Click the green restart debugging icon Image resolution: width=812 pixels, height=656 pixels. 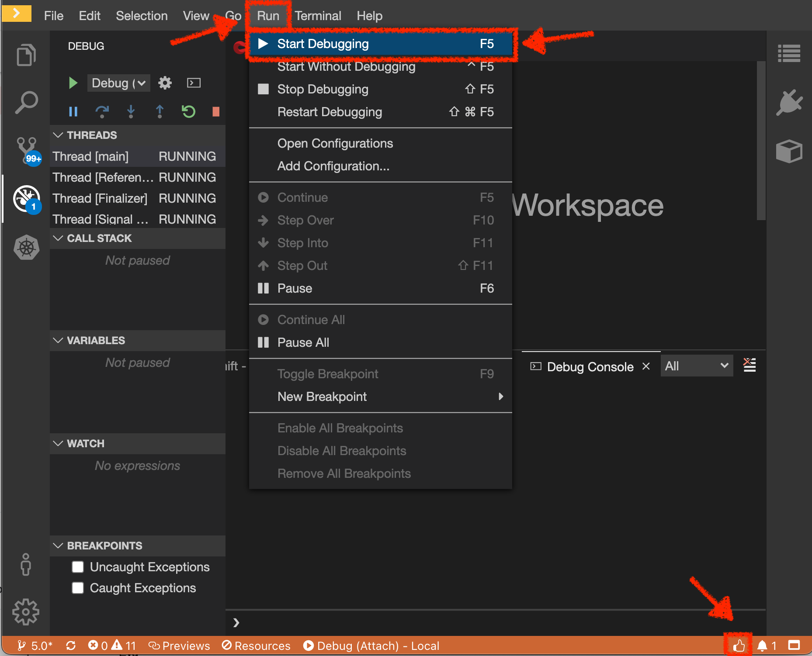click(x=188, y=112)
